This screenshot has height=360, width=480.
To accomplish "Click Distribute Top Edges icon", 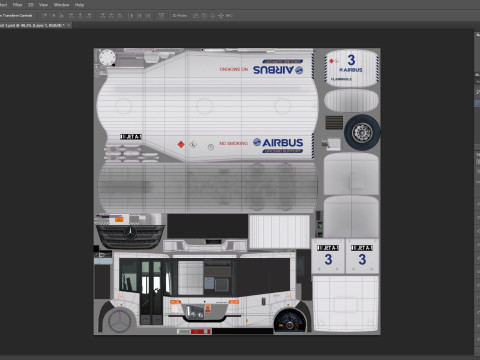I will 103,16.
